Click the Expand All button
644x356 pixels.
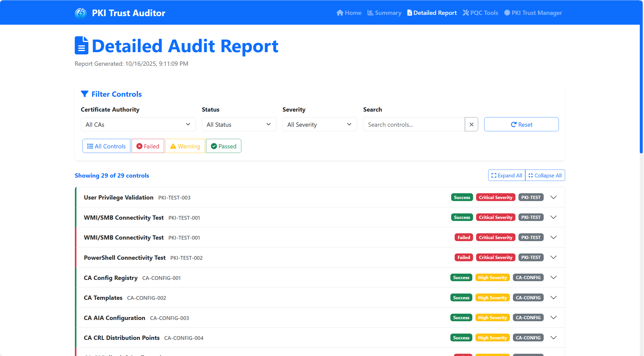coord(506,175)
